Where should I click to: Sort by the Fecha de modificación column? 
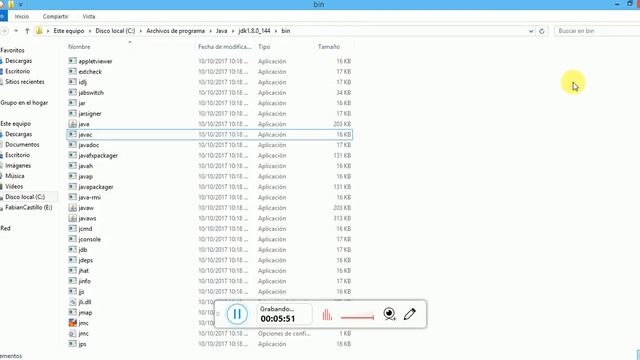click(x=224, y=47)
